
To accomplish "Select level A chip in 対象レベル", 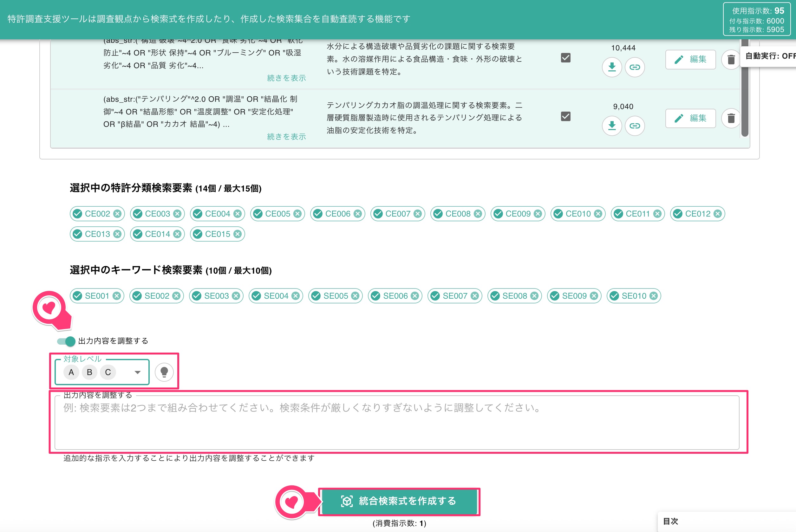I will (71, 373).
